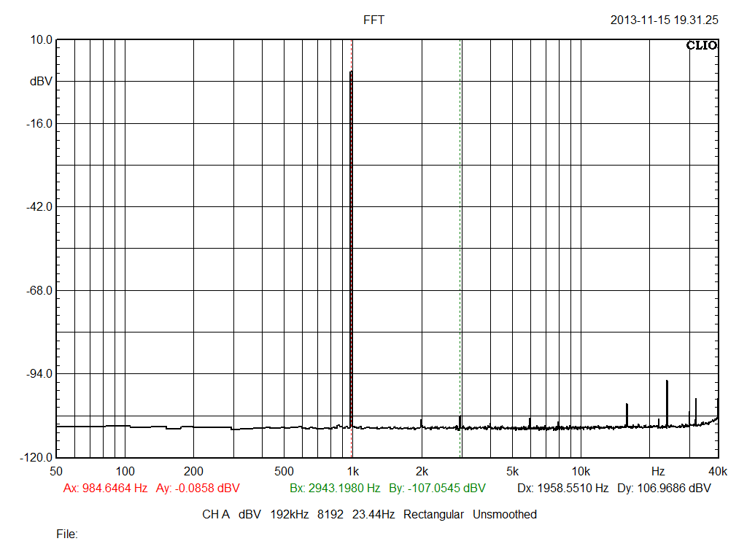Screen dimensions: 747x560
Task: Click the Hz unit label on the X axis
Action: (658, 471)
